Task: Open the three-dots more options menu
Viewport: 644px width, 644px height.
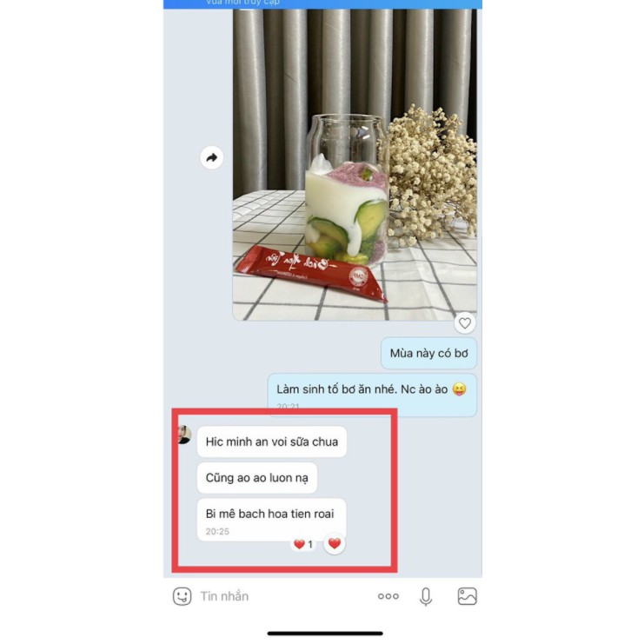Action: pos(388,596)
